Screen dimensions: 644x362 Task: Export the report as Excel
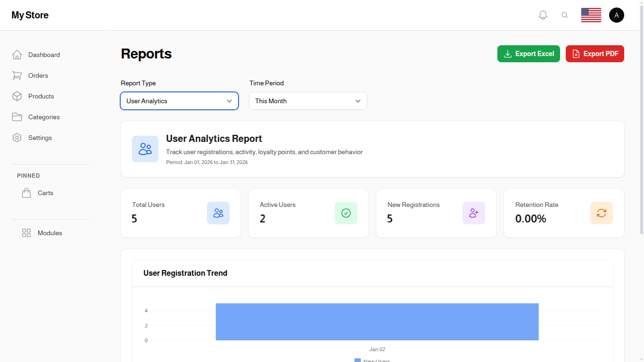528,54
